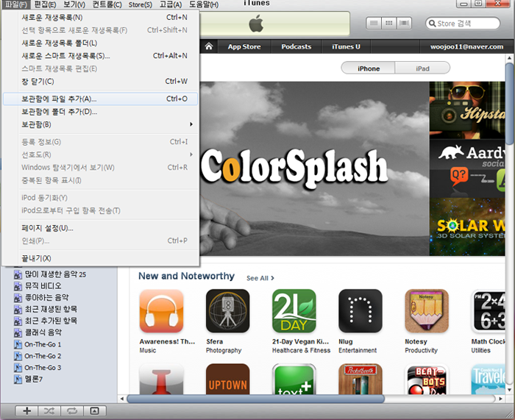Viewport: 515px width, 420px height.
Task: Choose 새로운 스마트 재생목록(S) menu entry
Action: pyautogui.click(x=101, y=56)
